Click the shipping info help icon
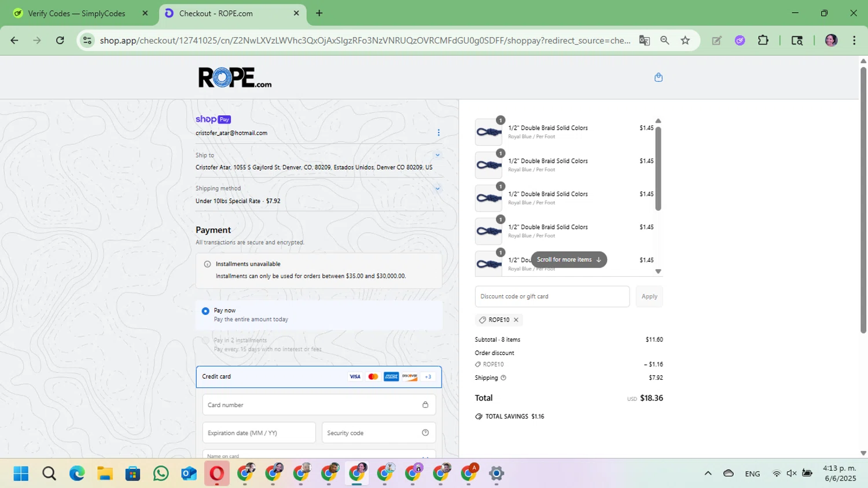 click(503, 377)
